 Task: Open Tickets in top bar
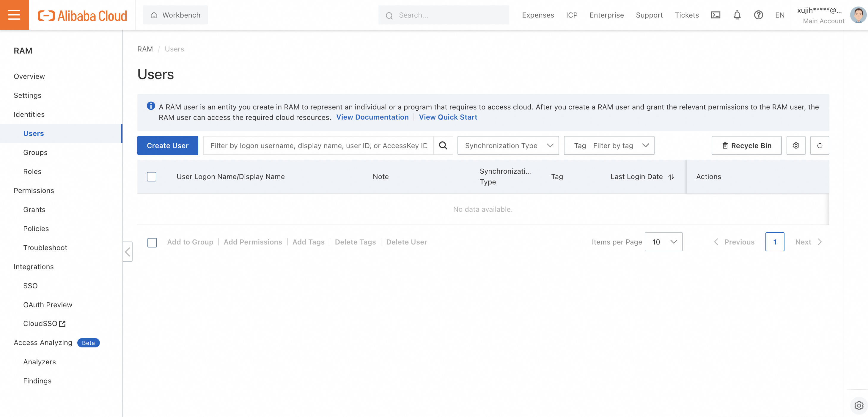(x=687, y=15)
